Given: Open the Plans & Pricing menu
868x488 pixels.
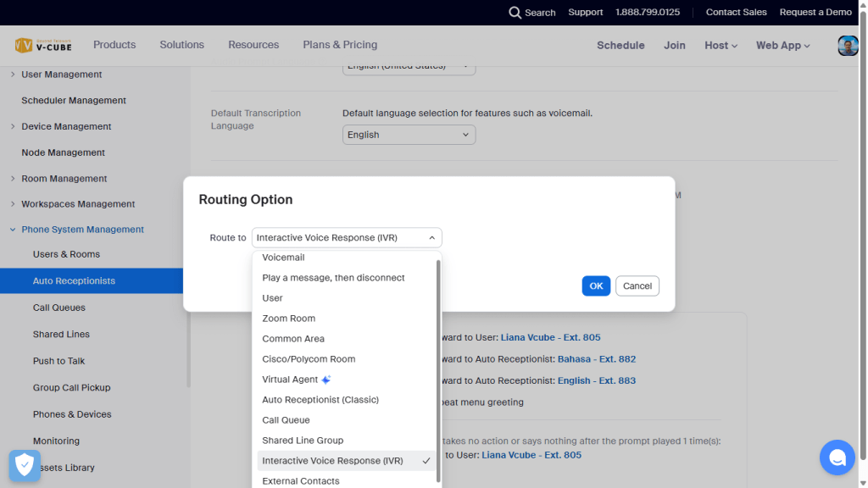Looking at the screenshot, I should (x=340, y=45).
